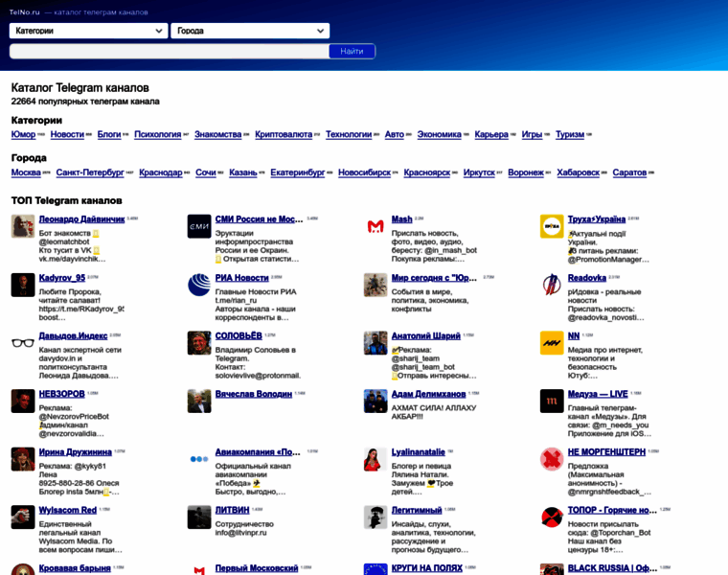The width and height of the screenshot is (728, 575).
Task: Click the Легитимный channel avatar
Action: [375, 517]
